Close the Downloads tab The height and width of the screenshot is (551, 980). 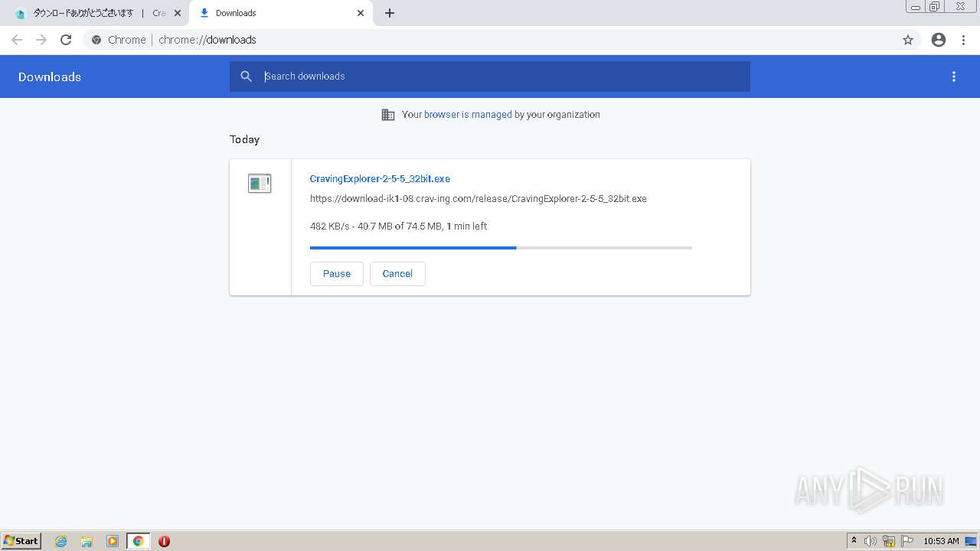361,13
